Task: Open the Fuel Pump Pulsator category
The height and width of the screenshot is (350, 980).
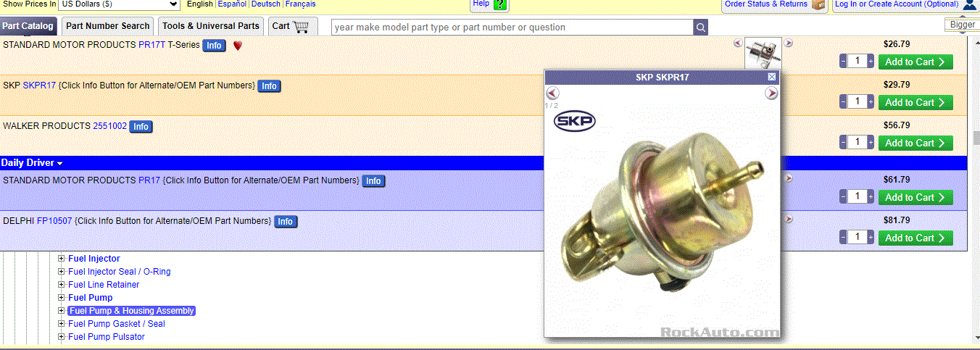Action: click(107, 337)
